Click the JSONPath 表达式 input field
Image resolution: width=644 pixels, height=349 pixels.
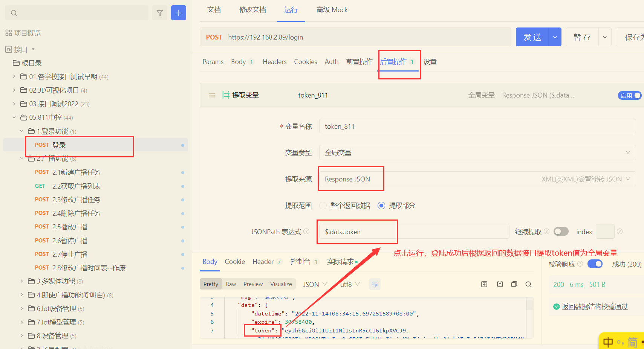pos(414,232)
